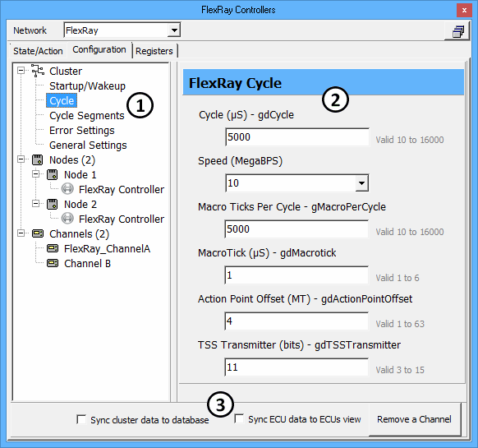Select Cycle Segments in the tree

pyautogui.click(x=87, y=116)
